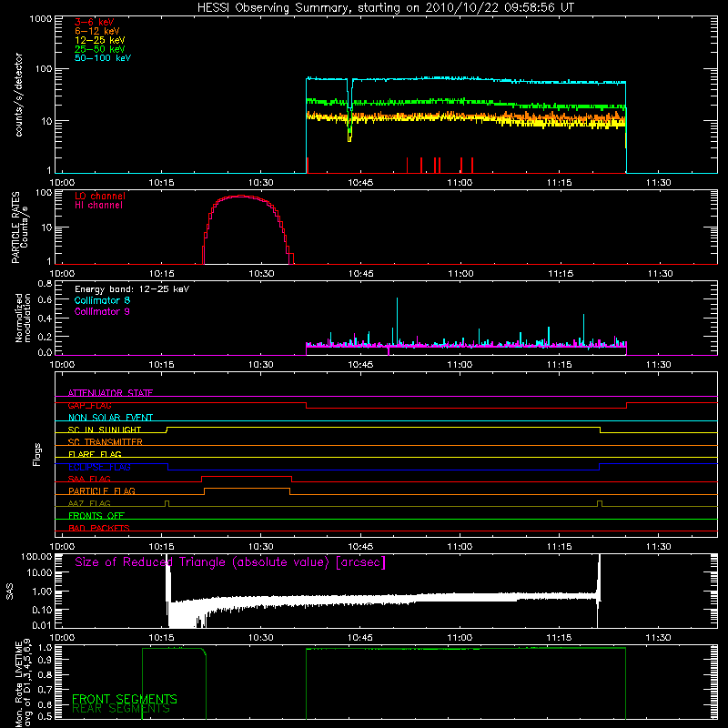Click the SC_TRANSMITTER flag label
The height and width of the screenshot is (728, 728).
(x=106, y=442)
